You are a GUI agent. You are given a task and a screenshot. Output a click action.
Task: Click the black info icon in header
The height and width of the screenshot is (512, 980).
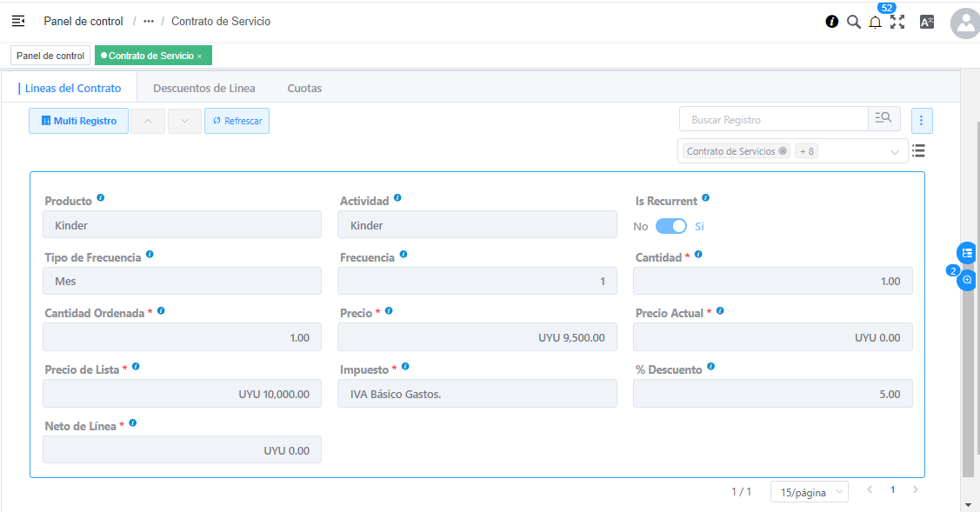[832, 22]
